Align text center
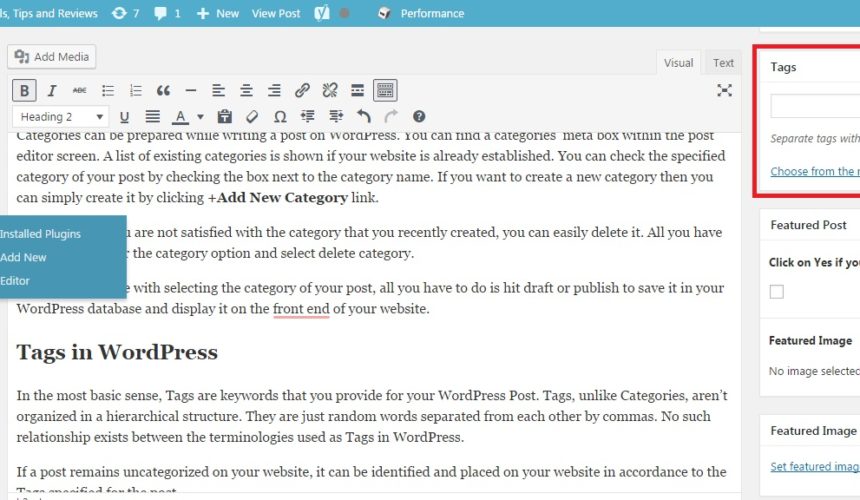Image resolution: width=860 pixels, height=500 pixels. [x=246, y=90]
